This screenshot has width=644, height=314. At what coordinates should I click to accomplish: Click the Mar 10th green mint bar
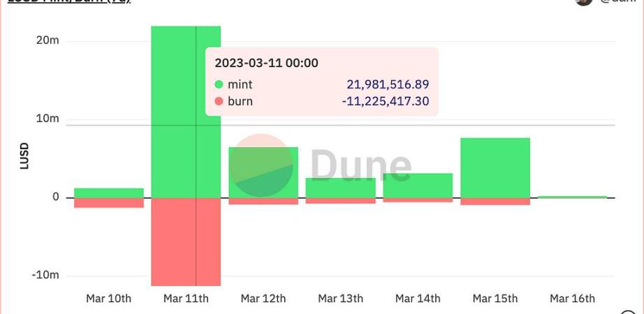109,193
